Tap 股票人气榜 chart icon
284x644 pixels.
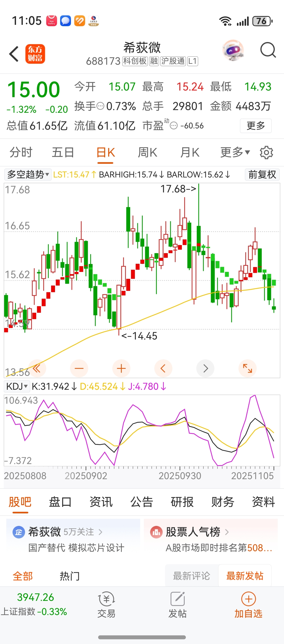(156, 532)
